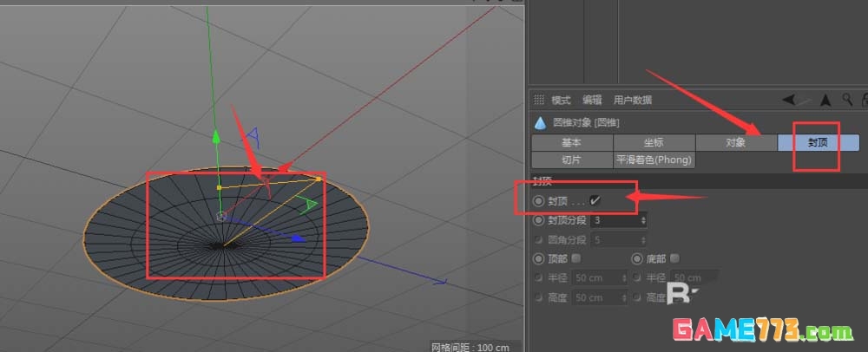Click the dotted grip icon beside 模式

(x=539, y=100)
